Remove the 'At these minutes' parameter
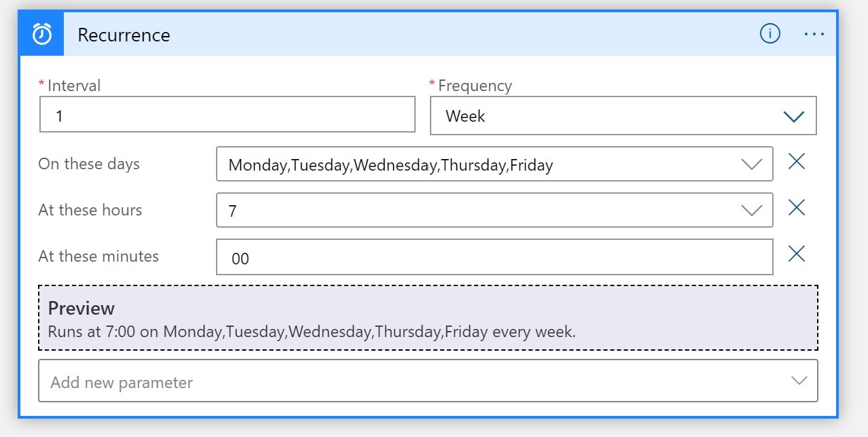The image size is (868, 437). pyautogui.click(x=796, y=254)
